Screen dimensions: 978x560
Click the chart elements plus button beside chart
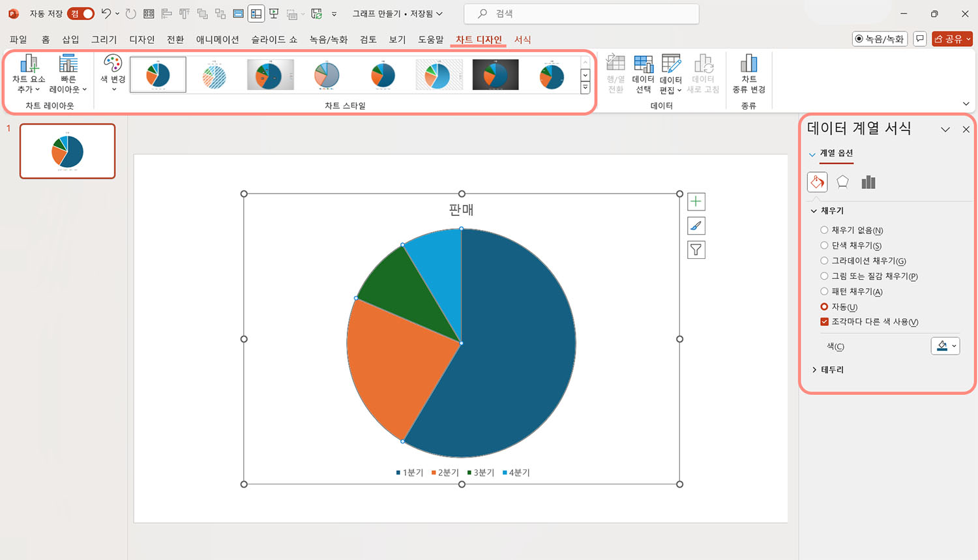click(x=696, y=201)
